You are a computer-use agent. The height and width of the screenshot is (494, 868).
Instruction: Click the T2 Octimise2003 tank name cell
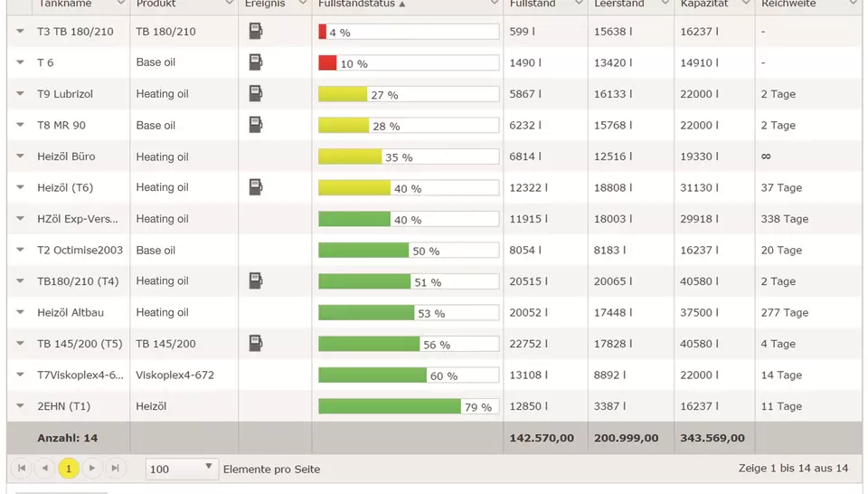pyautogui.click(x=80, y=251)
